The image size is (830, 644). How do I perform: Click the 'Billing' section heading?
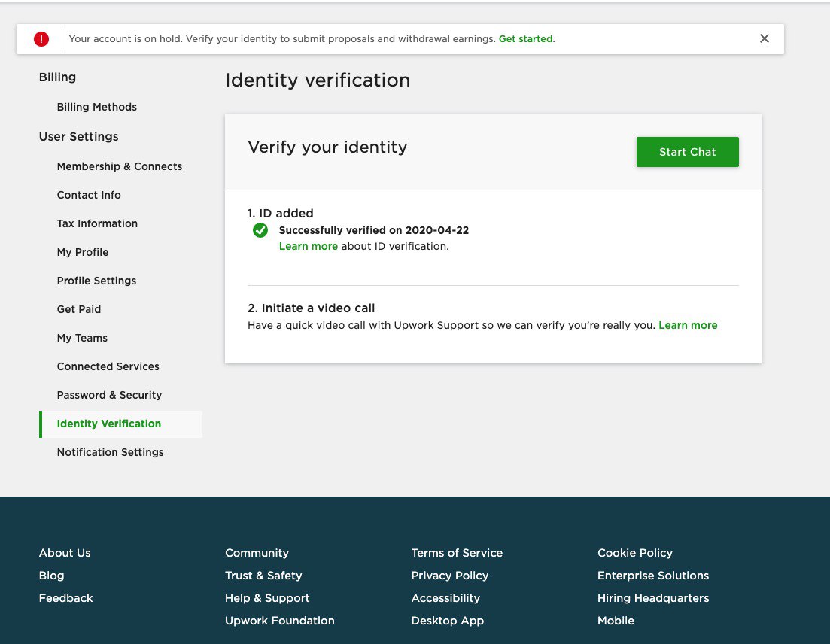point(57,77)
